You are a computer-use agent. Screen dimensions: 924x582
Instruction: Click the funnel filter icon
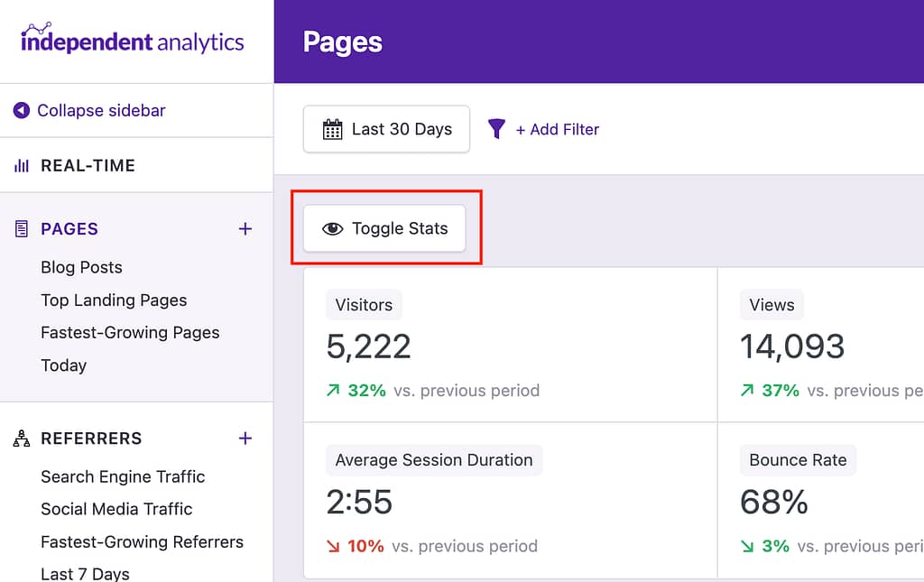(x=496, y=129)
